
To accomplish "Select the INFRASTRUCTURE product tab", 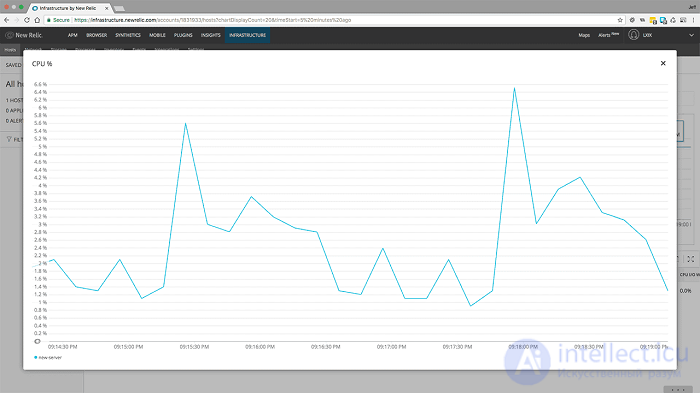I will tap(247, 35).
